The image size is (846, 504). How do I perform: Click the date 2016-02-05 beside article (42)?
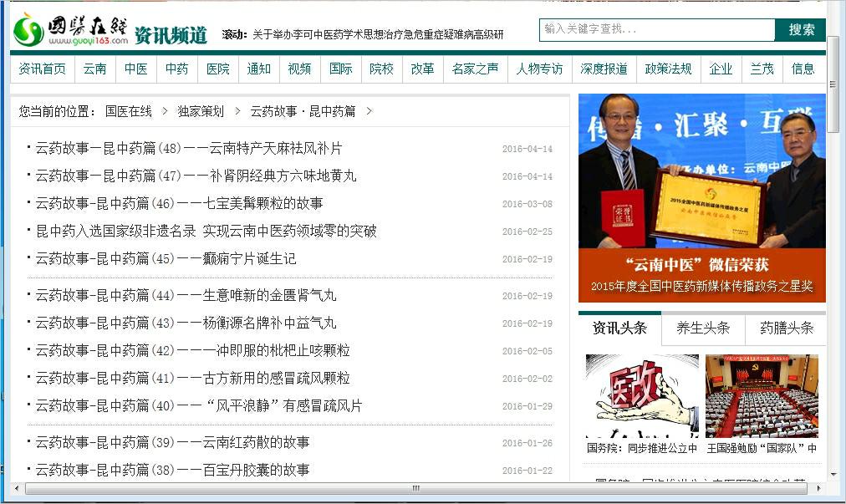[527, 351]
